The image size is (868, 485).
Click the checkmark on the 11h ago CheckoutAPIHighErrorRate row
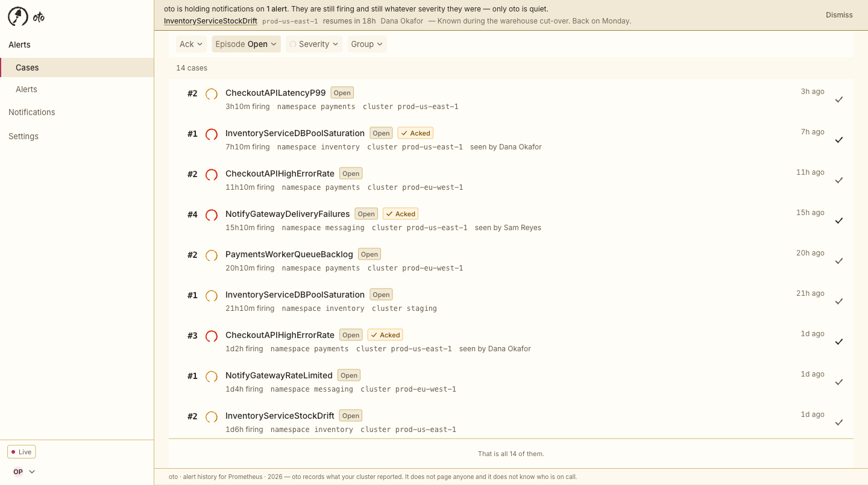point(839,180)
